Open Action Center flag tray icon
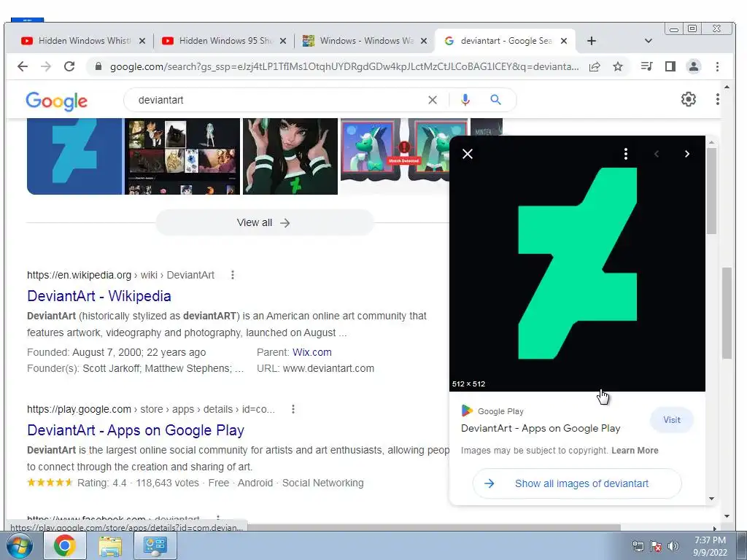 point(656,546)
